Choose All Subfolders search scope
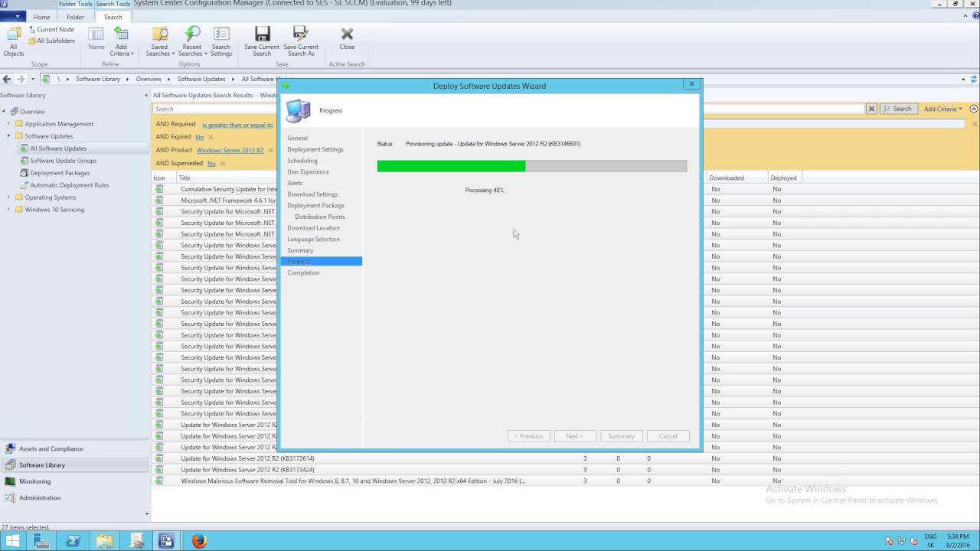The width and height of the screenshot is (980, 551). (x=51, y=41)
